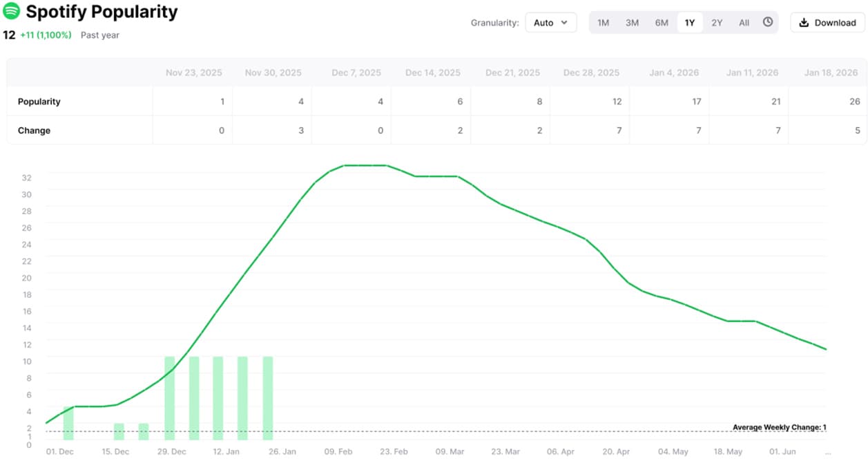Click change value 5 for Jan 18
This screenshot has height=461, width=868.
[x=858, y=131]
